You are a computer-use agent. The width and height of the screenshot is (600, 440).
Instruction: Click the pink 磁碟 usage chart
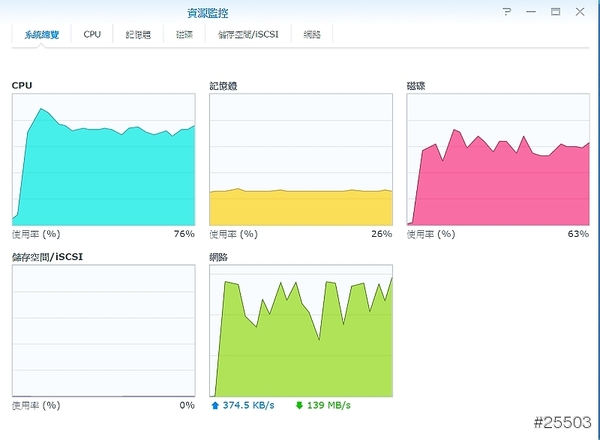498,160
